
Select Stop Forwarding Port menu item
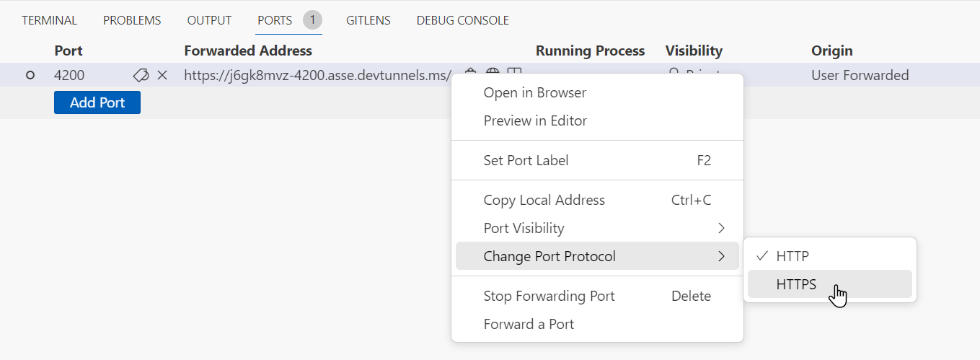point(597,296)
